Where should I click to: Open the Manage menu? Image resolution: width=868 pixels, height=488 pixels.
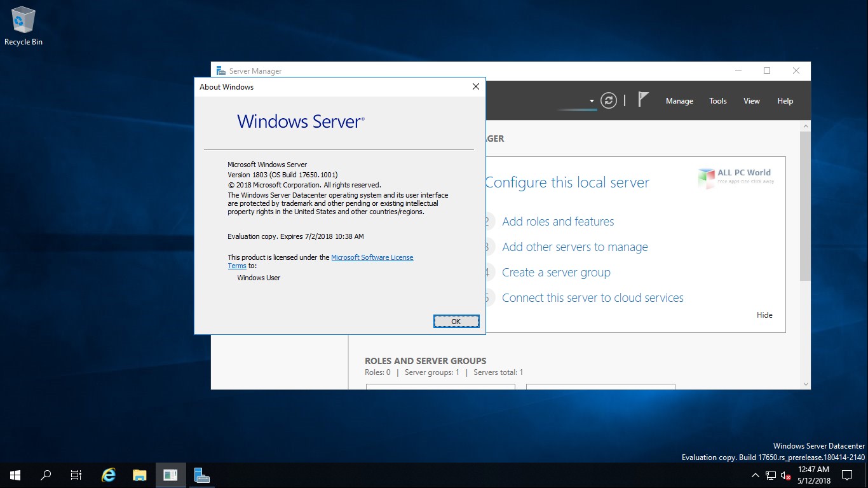[x=679, y=101]
